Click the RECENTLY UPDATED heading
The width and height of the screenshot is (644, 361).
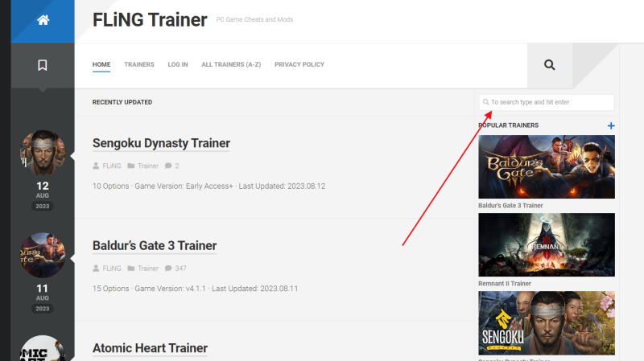(x=122, y=102)
